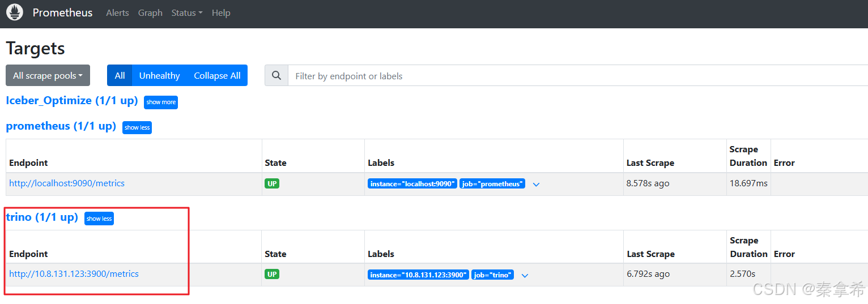This screenshot has height=304, width=868.
Task: Click the search magnifier icon
Action: coord(276,75)
